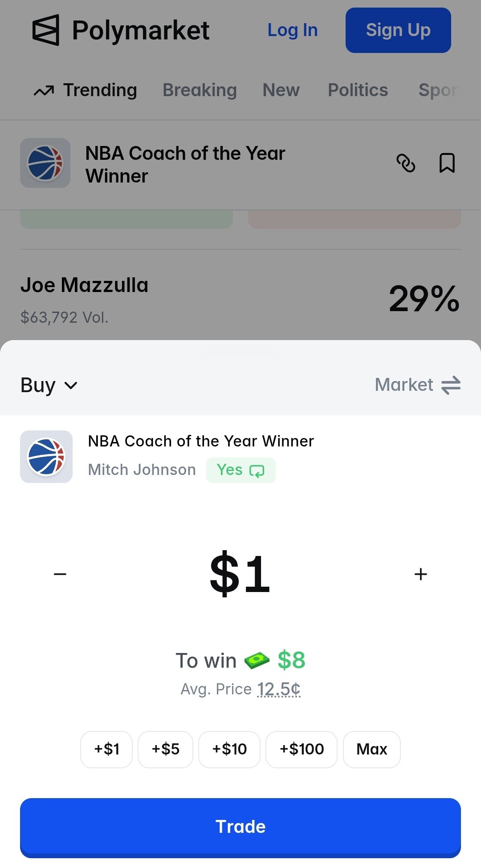Click the Market swap arrows icon

[x=451, y=385]
